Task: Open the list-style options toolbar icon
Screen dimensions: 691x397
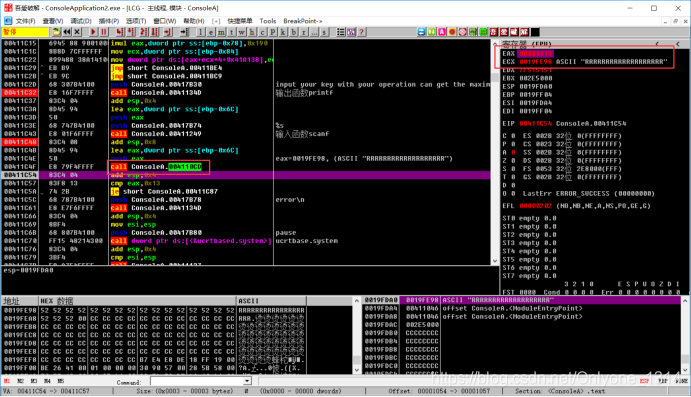Action: (341, 32)
